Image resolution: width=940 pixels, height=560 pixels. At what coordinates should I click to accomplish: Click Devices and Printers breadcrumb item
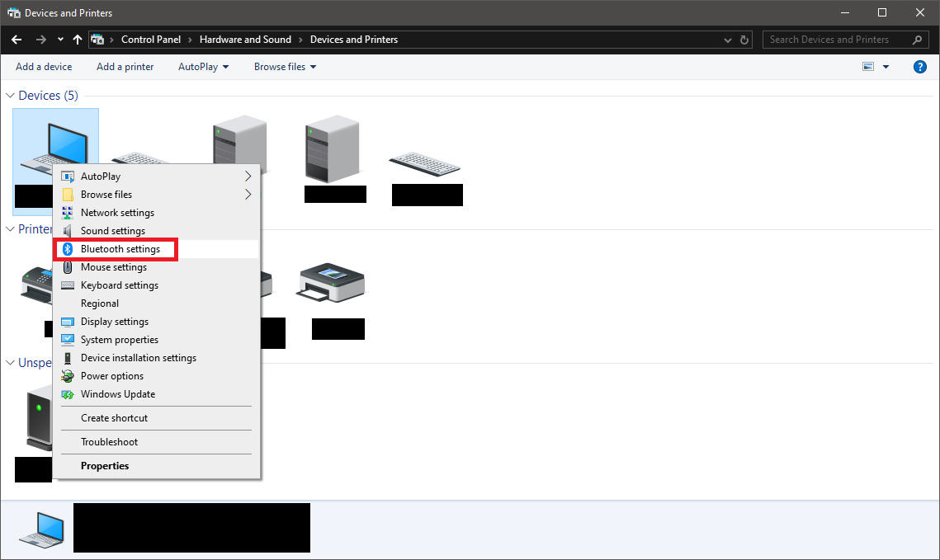(354, 40)
